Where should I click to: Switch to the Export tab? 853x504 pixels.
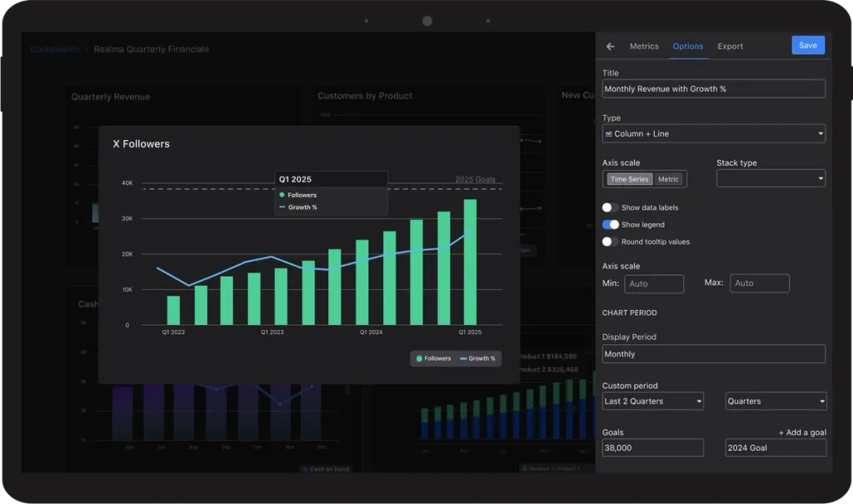[730, 47]
